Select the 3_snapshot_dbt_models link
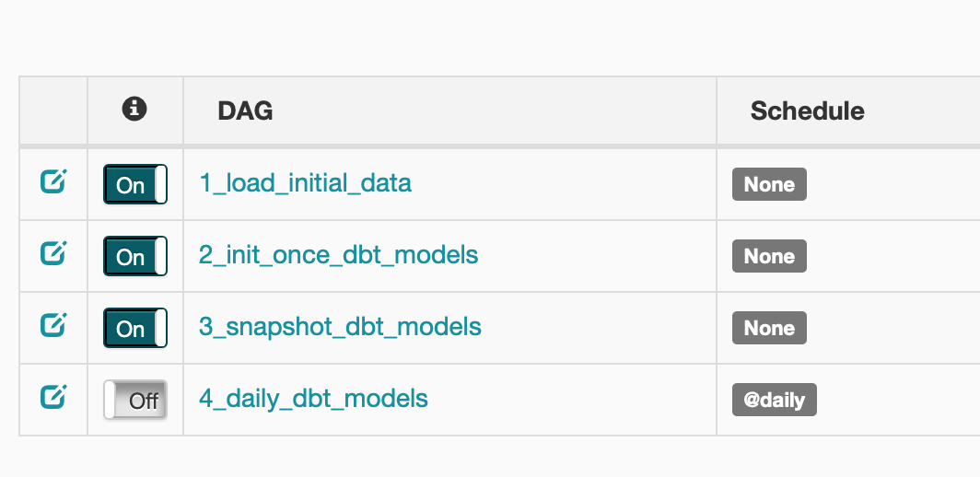 click(x=340, y=327)
